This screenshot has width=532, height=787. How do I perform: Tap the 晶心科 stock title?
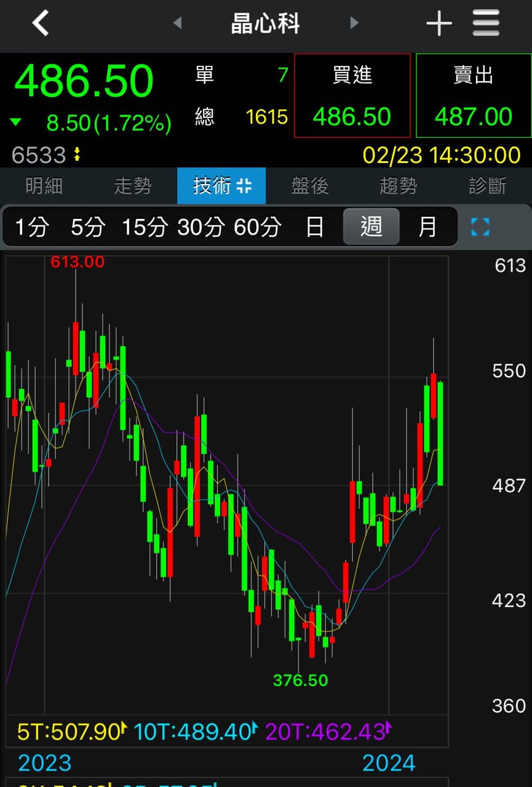(266, 24)
